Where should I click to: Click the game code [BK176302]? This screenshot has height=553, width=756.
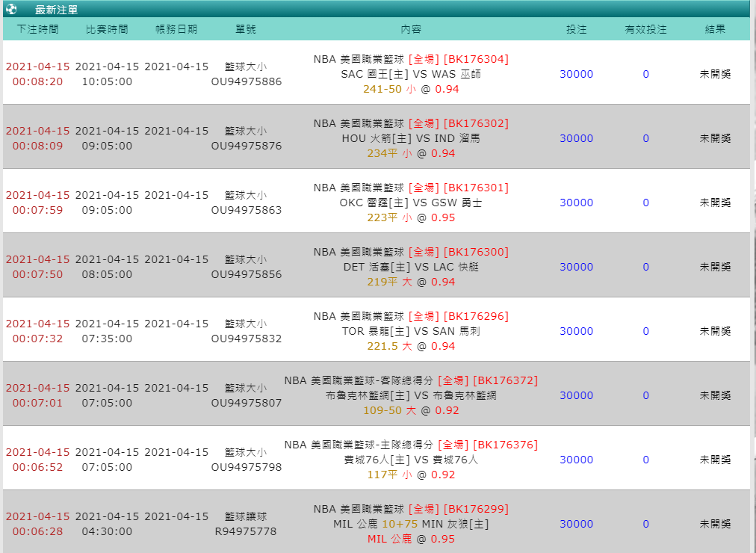click(476, 123)
